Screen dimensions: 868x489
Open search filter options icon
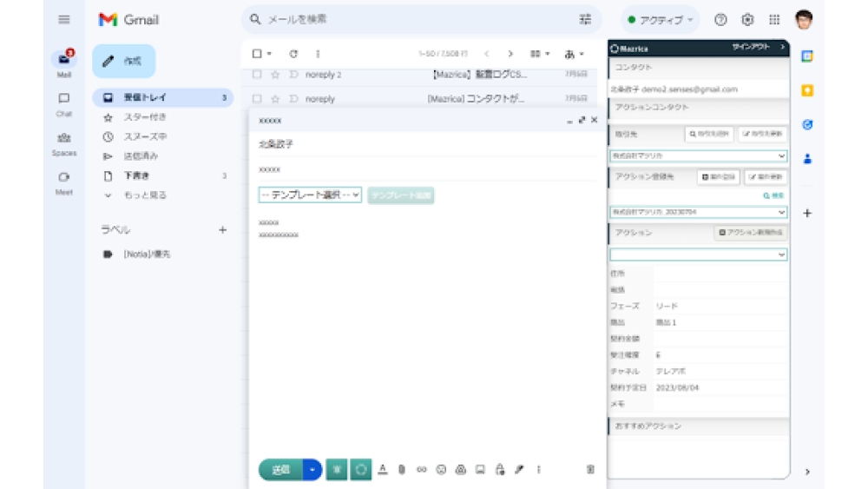[585, 19]
